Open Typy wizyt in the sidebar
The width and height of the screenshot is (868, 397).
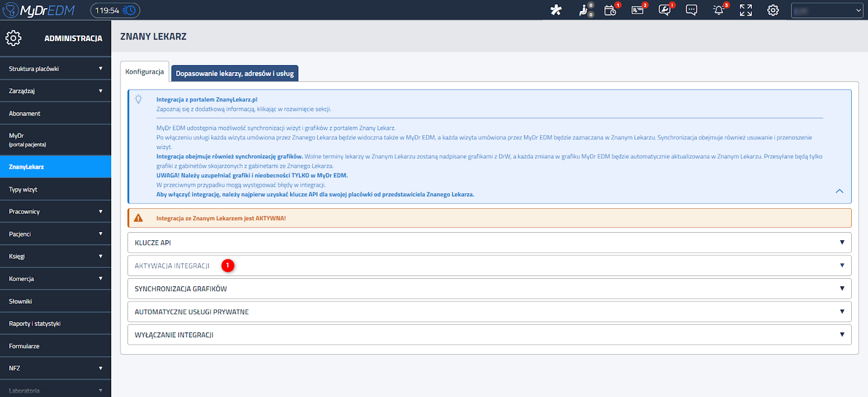click(23, 189)
